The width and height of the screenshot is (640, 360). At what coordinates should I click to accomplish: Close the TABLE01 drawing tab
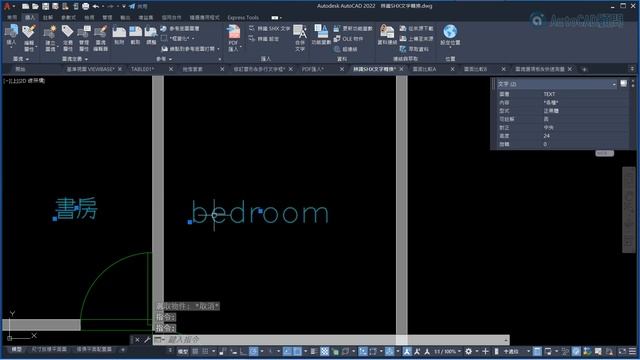(171, 69)
